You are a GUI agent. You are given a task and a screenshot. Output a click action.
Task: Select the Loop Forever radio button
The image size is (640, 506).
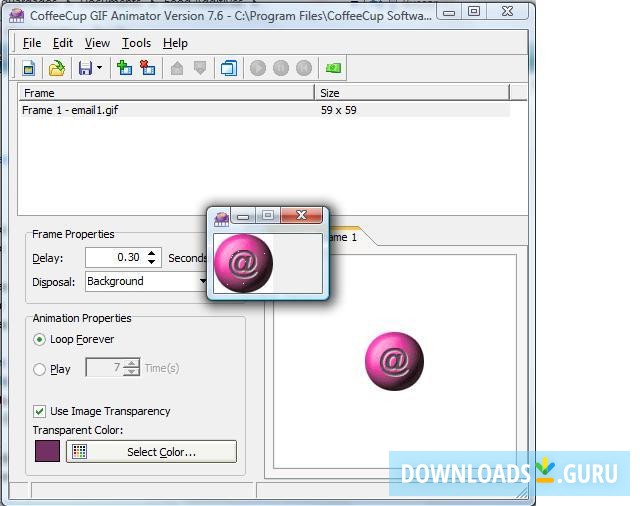click(x=40, y=340)
